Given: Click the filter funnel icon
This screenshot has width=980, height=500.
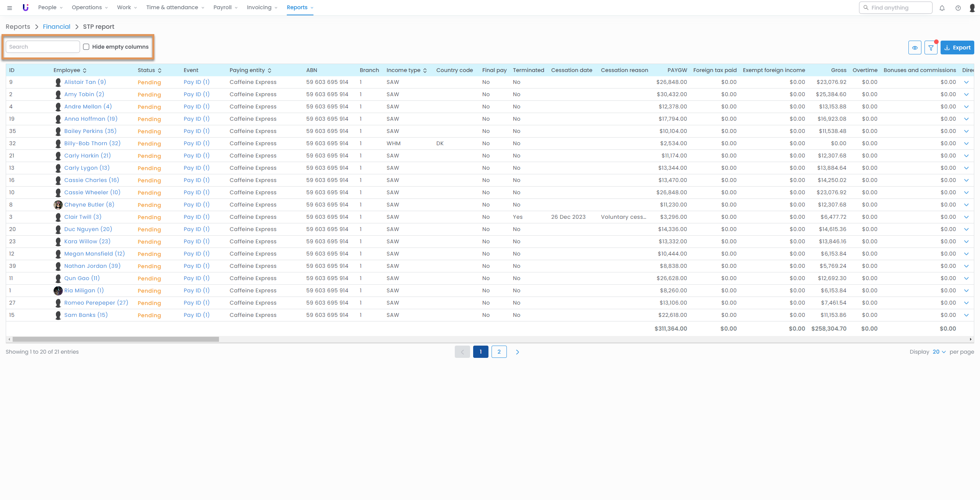Looking at the screenshot, I should tap(931, 48).
